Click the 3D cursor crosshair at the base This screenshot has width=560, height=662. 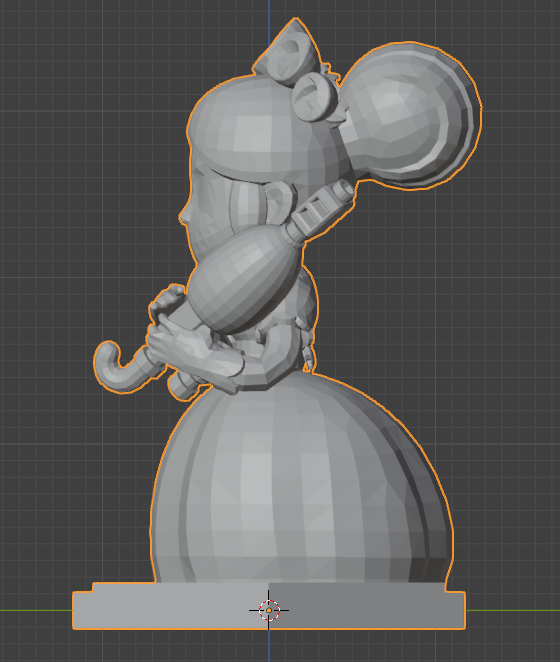(x=269, y=610)
